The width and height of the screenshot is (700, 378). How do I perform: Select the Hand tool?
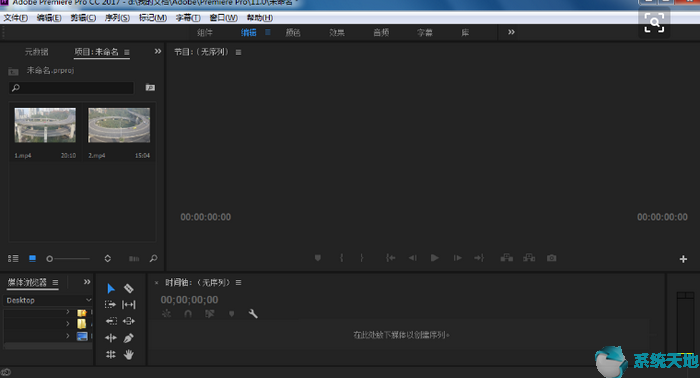(x=129, y=355)
